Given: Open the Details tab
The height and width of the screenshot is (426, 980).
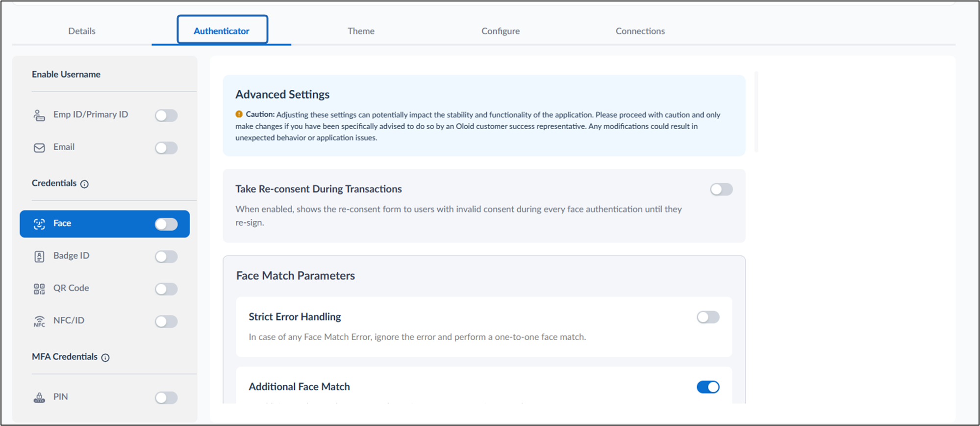Looking at the screenshot, I should click(x=82, y=31).
